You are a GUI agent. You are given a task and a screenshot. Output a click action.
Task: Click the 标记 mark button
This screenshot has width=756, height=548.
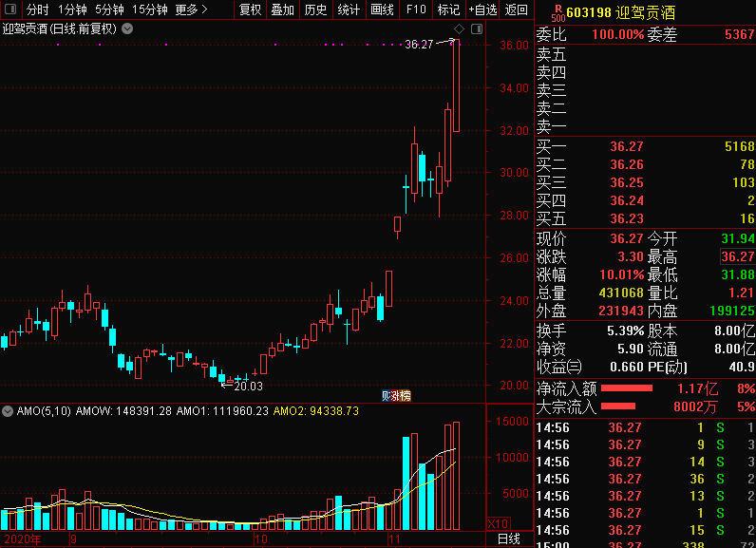coord(448,9)
